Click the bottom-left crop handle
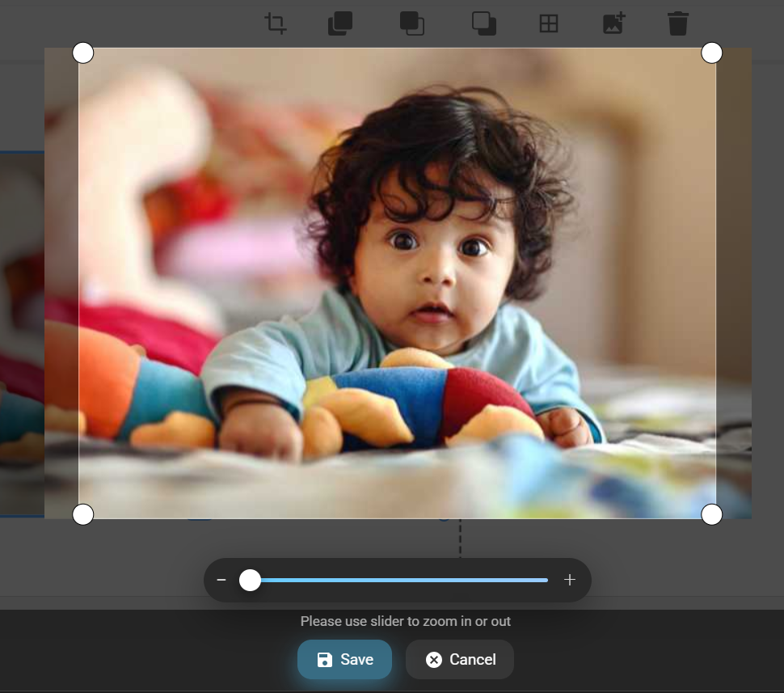 pyautogui.click(x=83, y=514)
